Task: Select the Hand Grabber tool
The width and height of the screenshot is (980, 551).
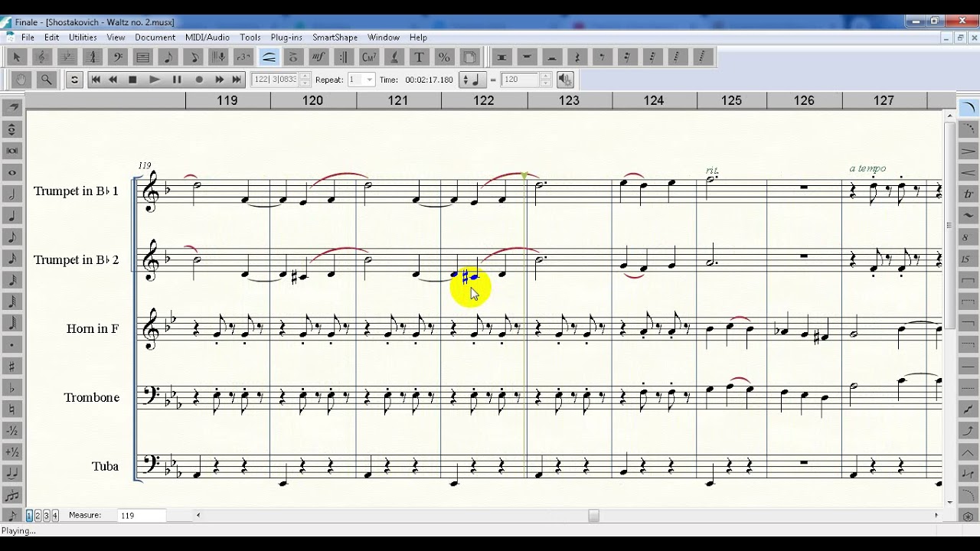Action: 21,80
